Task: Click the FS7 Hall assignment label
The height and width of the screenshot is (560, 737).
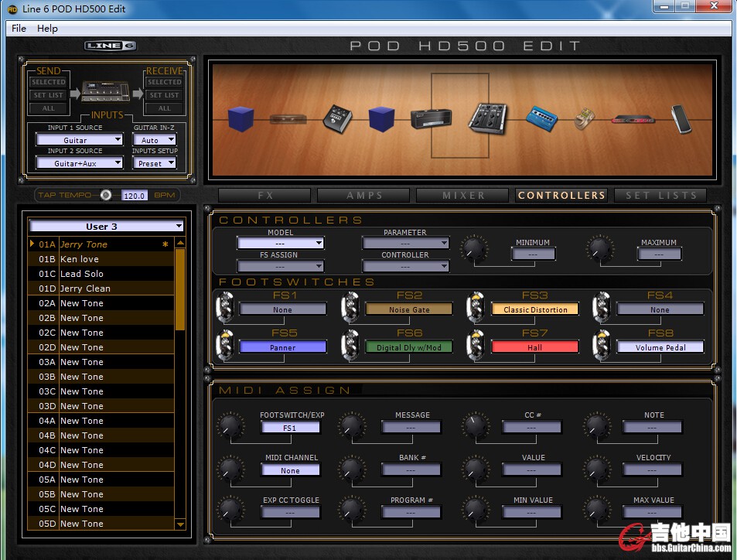Action: click(535, 347)
